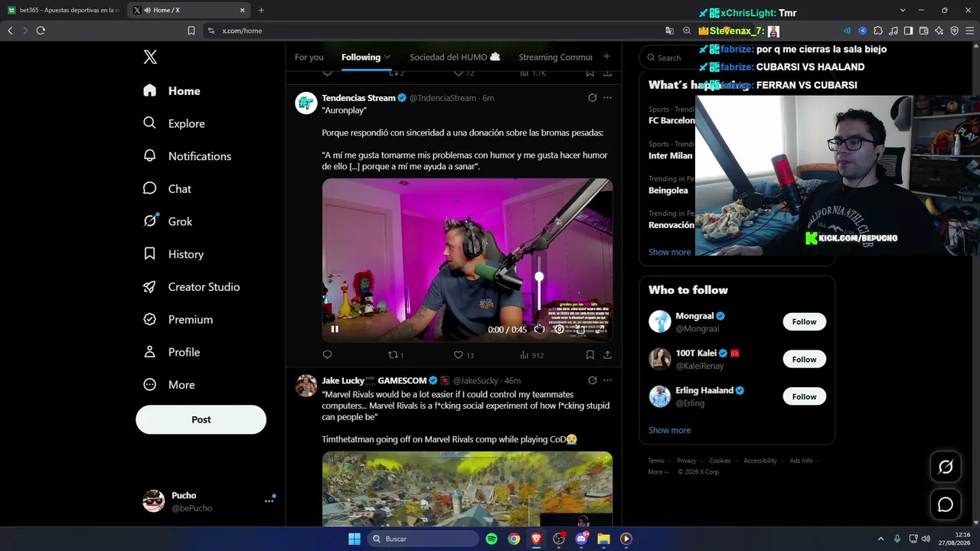This screenshot has width=980, height=551.
Task: Switch to Sociedad del HUMO tab
Action: pyautogui.click(x=455, y=57)
